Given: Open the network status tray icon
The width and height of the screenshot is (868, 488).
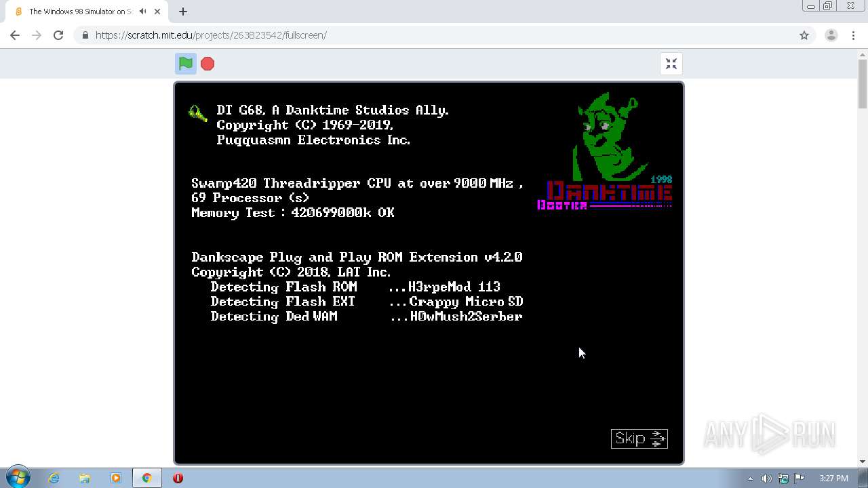Looking at the screenshot, I should tap(783, 479).
